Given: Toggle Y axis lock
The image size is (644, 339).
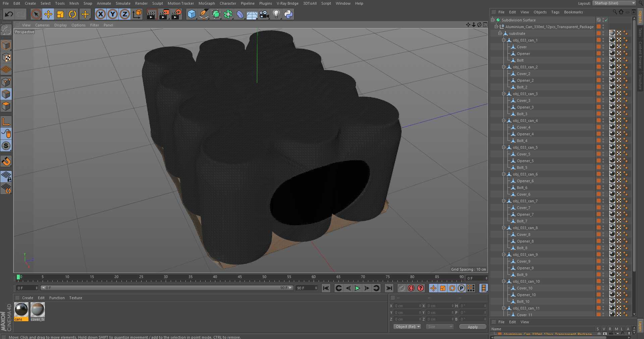Looking at the screenshot, I should [113, 14].
